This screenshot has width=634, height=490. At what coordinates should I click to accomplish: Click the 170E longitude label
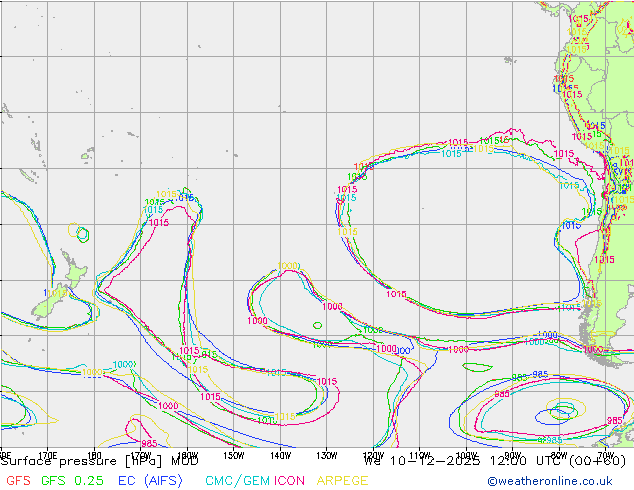(47, 455)
